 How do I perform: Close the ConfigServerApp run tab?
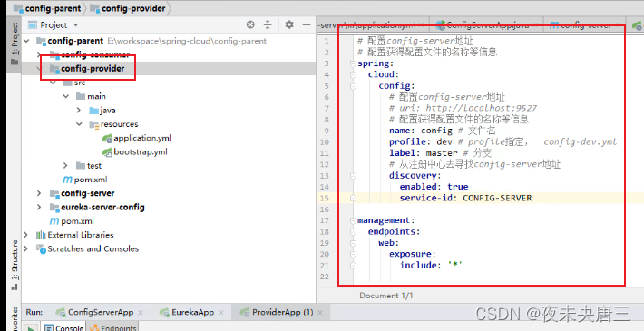pyautogui.click(x=141, y=313)
